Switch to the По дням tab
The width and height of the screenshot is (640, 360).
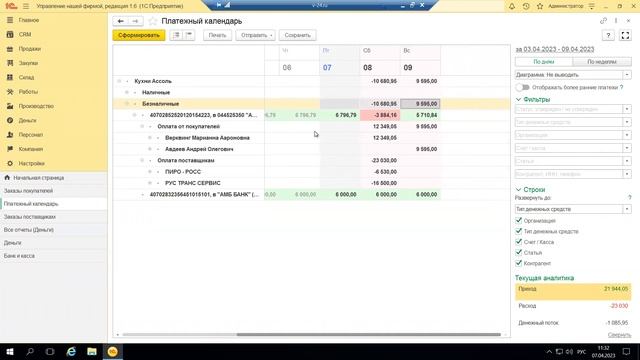(x=544, y=62)
